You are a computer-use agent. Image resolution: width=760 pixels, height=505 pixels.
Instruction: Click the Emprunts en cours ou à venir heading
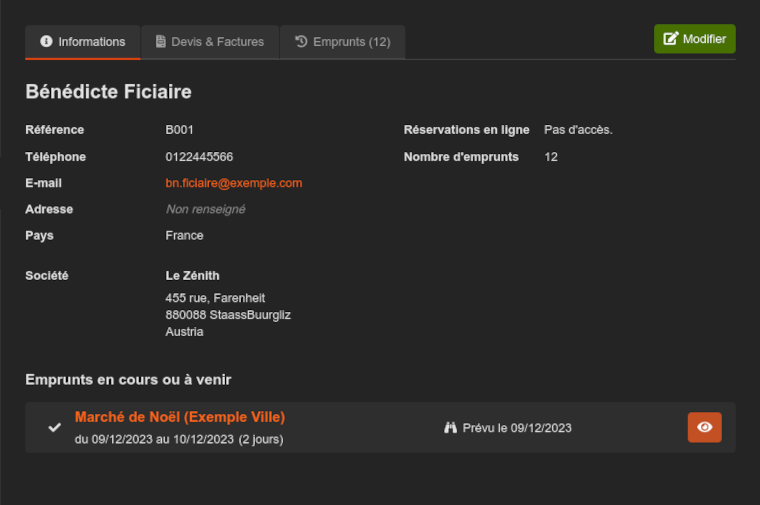128,380
